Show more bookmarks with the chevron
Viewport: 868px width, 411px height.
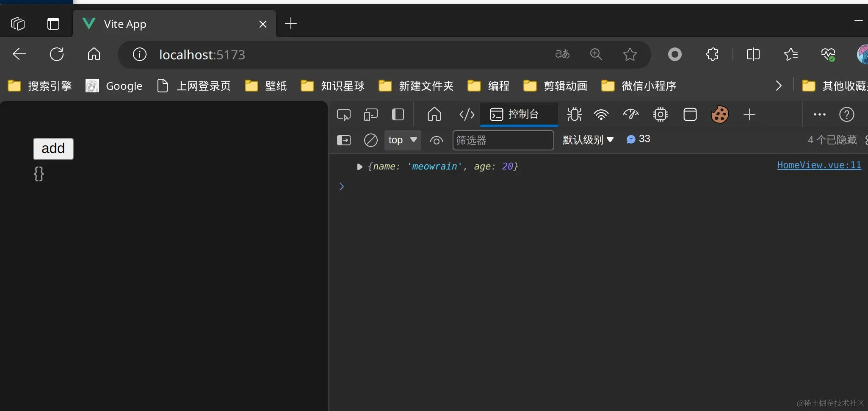778,86
